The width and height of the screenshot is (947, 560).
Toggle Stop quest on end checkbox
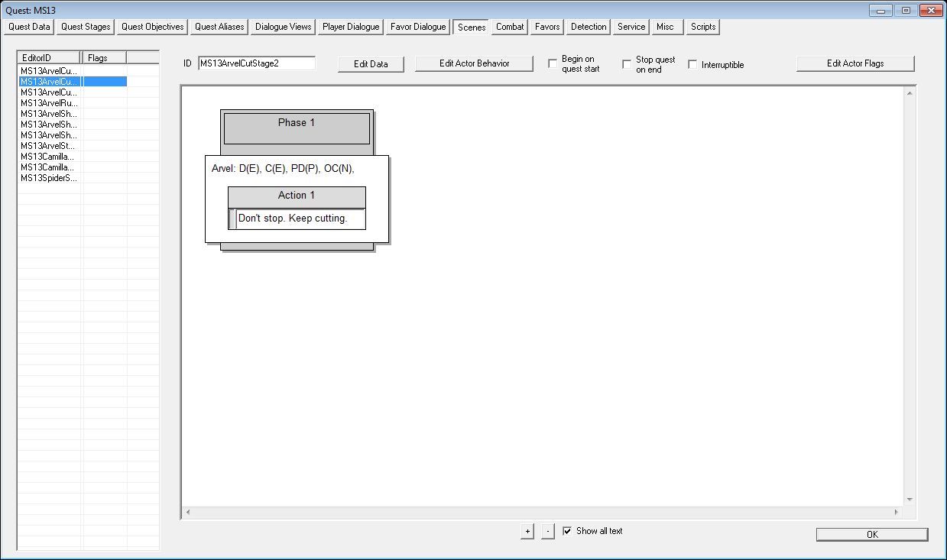627,64
